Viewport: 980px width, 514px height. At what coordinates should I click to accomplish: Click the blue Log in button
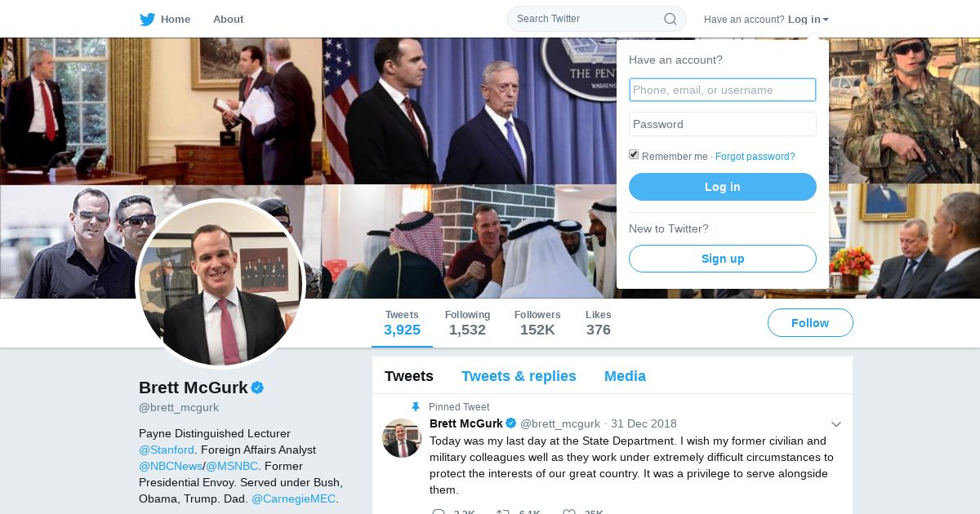723,187
